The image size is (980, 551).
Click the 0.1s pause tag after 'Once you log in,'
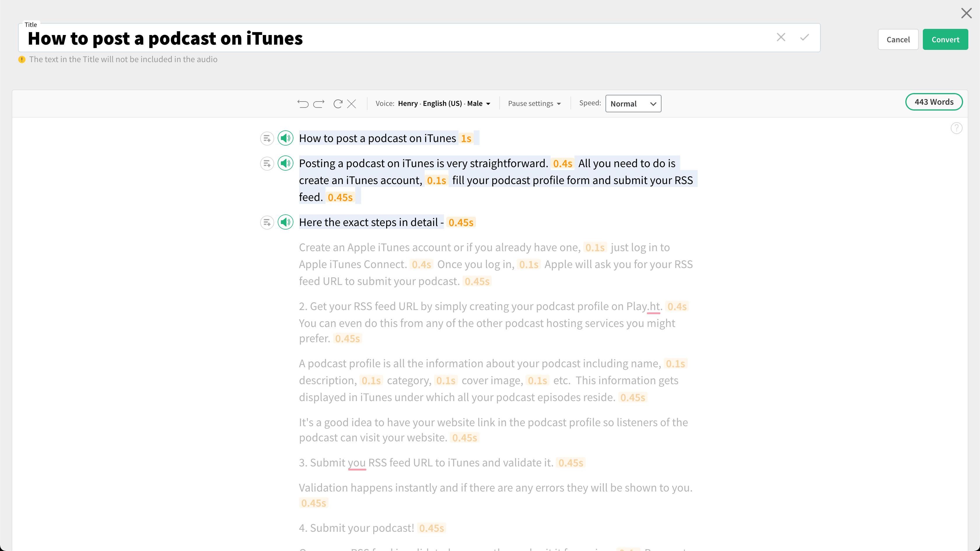click(528, 265)
